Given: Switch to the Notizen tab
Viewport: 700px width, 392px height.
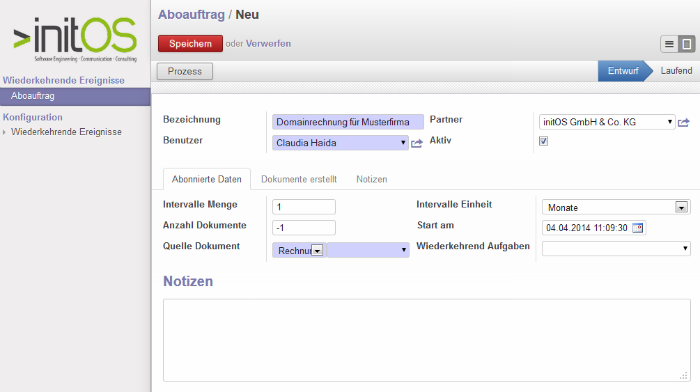Looking at the screenshot, I should 371,179.
